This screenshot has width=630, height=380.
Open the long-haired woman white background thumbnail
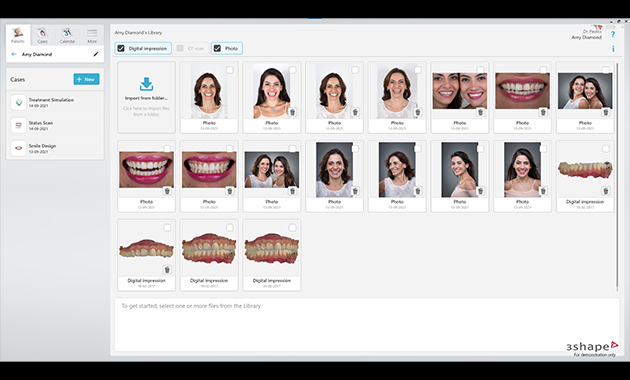click(x=272, y=92)
